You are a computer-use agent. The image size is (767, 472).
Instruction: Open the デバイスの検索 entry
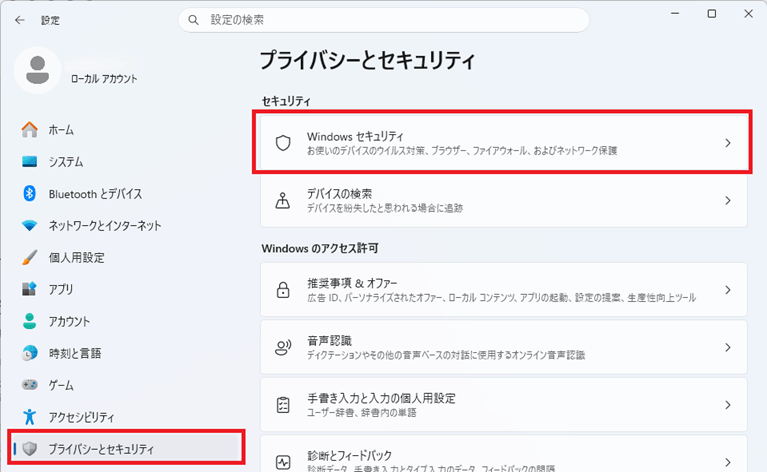click(x=503, y=201)
